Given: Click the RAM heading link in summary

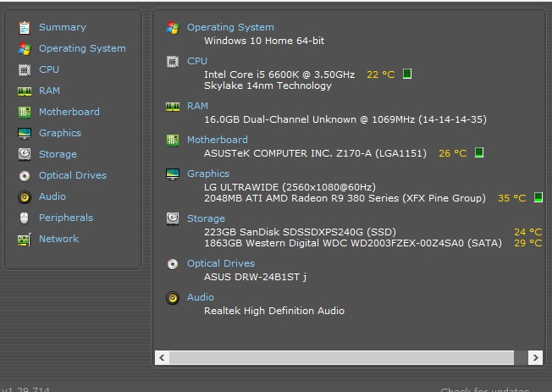Looking at the screenshot, I should pyautogui.click(x=197, y=106).
